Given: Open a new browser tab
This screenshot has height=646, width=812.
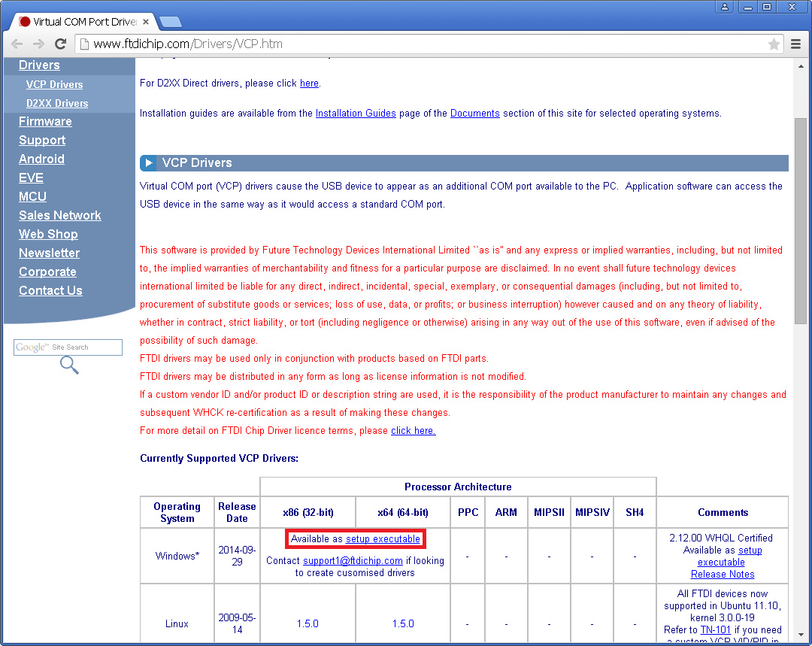Looking at the screenshot, I should coord(171,22).
